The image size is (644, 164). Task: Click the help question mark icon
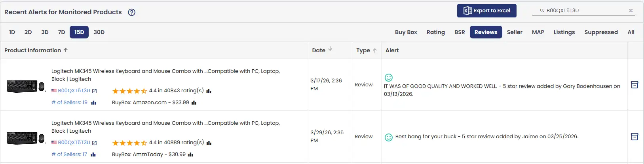(132, 12)
